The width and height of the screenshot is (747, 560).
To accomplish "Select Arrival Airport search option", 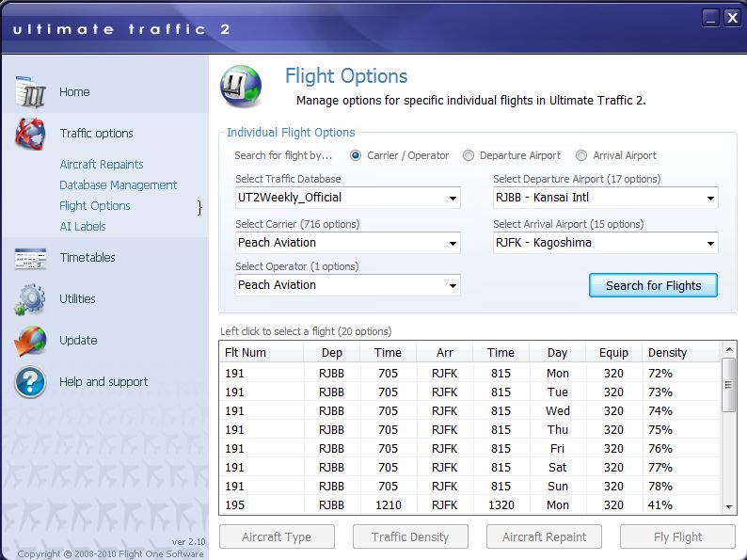I will (x=581, y=155).
